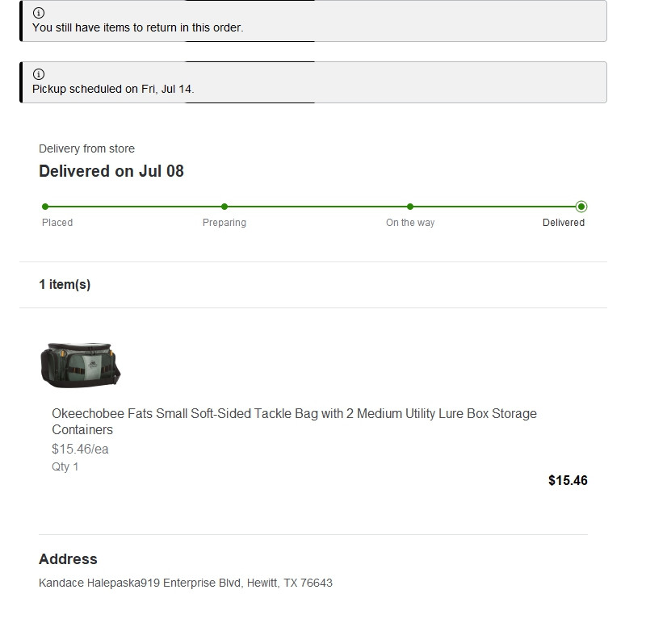Click the "Delivered on Jul 08" heading
Viewport: 646px width, 644px height.
111,171
